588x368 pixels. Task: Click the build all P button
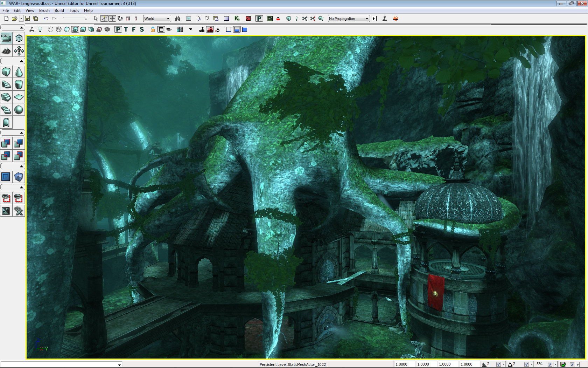pyautogui.click(x=259, y=19)
